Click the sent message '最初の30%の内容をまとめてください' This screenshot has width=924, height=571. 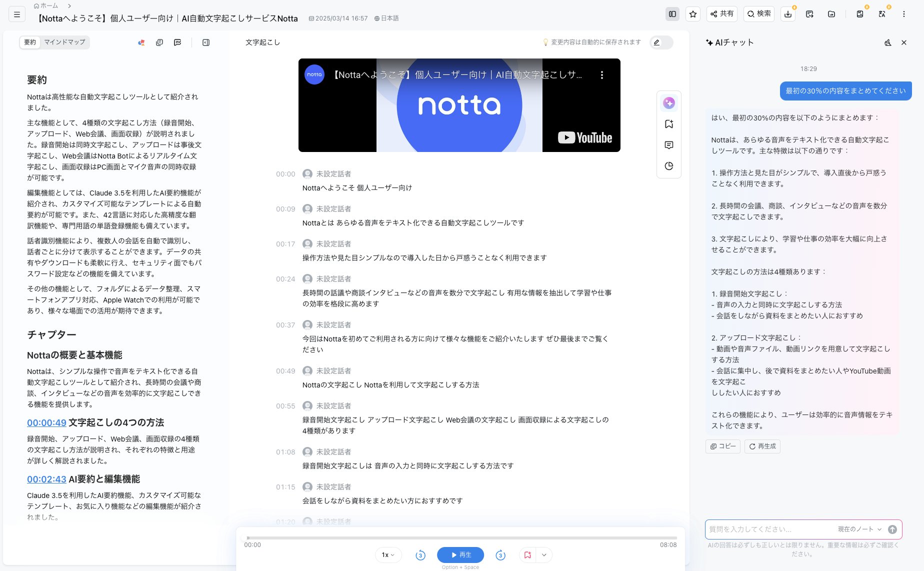pos(846,91)
